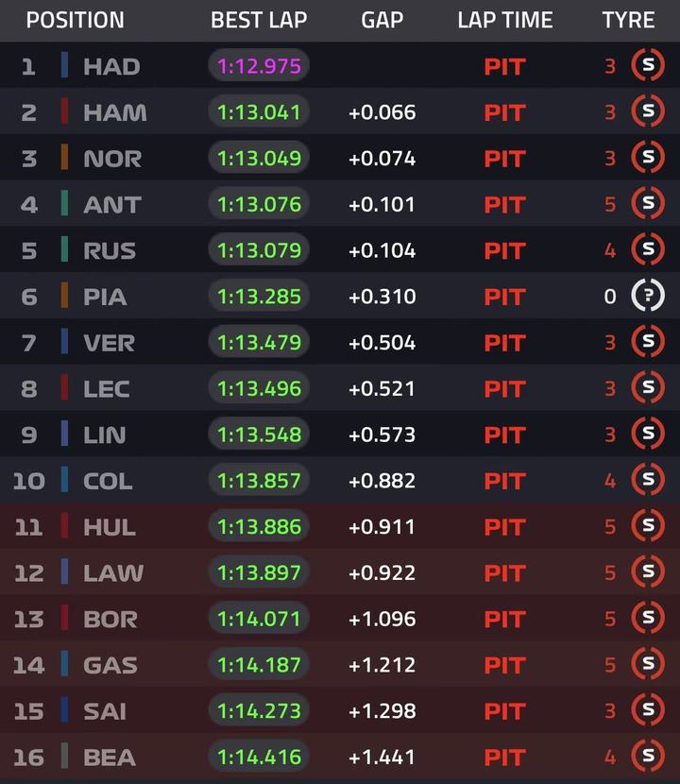Screen dimensions: 680x784
Task: Click the POSITION column header
Action: coord(75,20)
